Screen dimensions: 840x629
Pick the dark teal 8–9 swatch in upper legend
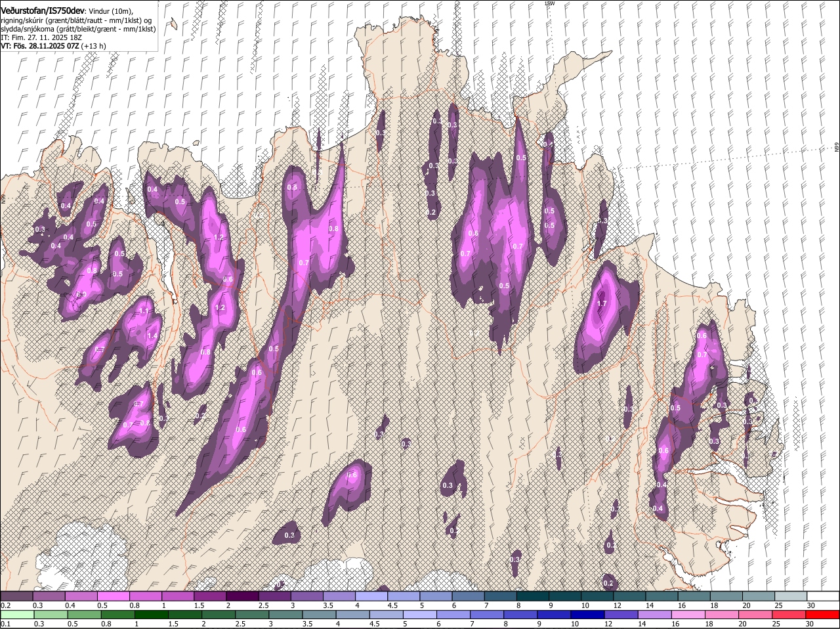533,596
